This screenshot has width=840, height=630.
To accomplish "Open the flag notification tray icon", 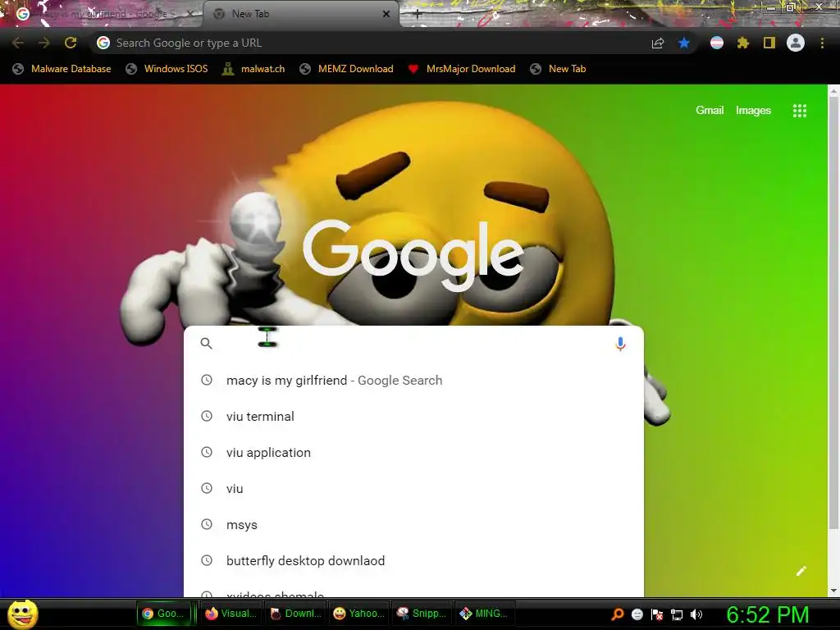I will [657, 614].
